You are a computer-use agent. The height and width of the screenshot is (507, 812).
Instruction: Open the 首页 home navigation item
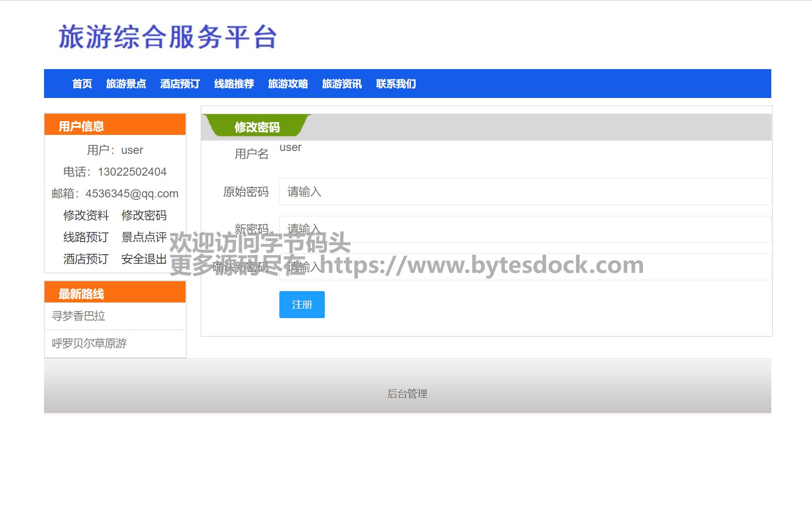point(82,84)
